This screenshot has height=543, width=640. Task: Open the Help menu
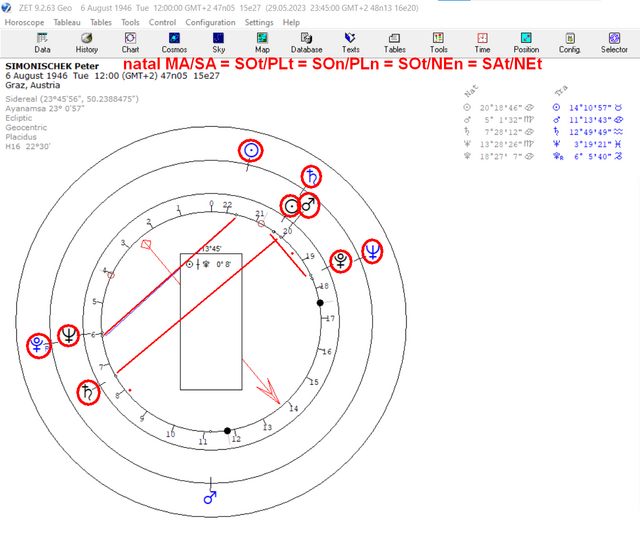point(291,22)
